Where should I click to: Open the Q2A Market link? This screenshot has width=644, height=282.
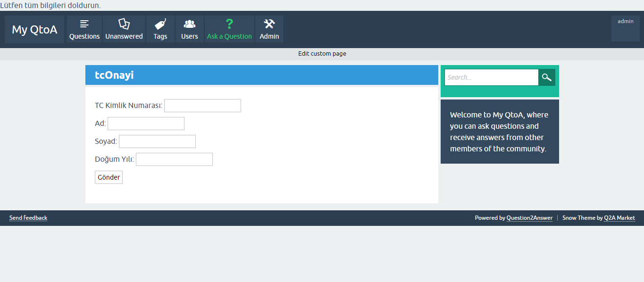click(619, 218)
